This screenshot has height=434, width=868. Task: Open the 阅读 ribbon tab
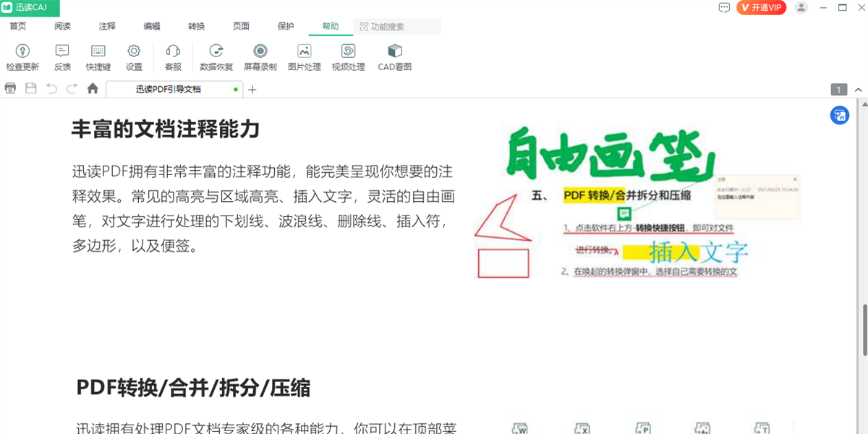tap(63, 27)
